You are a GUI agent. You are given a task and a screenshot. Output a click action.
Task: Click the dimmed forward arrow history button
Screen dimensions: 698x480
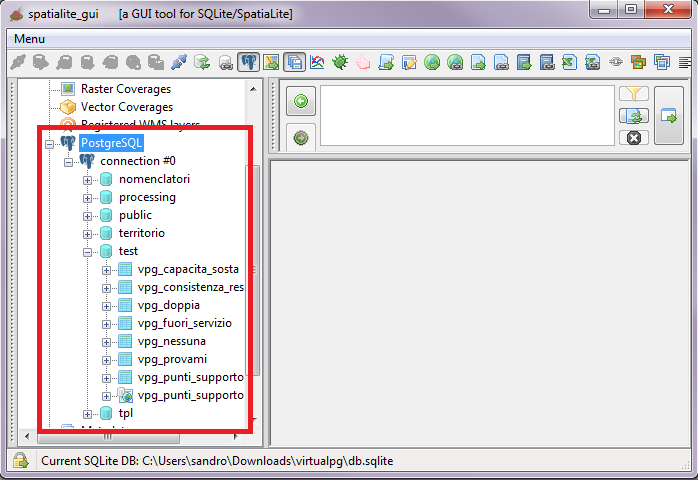coord(301,138)
